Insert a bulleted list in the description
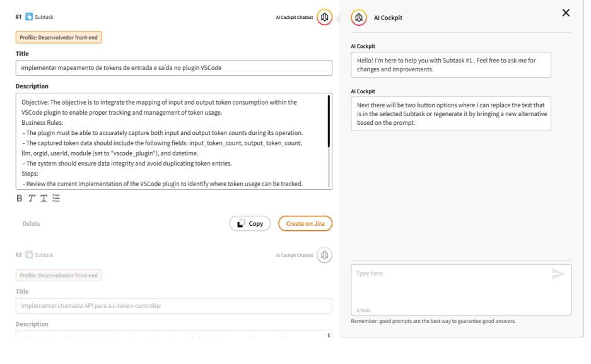Viewport: 591px width, 364px height. pos(56,198)
